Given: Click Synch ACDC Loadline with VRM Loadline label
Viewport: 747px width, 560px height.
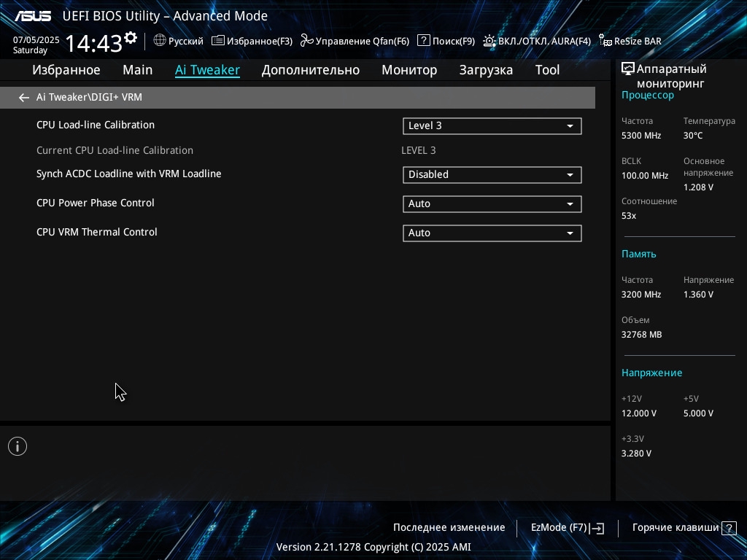Looking at the screenshot, I should (x=128, y=174).
